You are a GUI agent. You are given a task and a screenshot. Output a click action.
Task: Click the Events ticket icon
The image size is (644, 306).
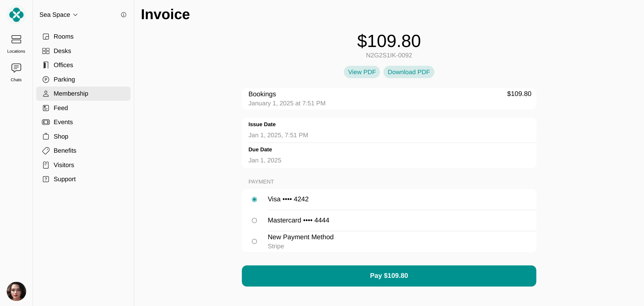[x=46, y=122]
